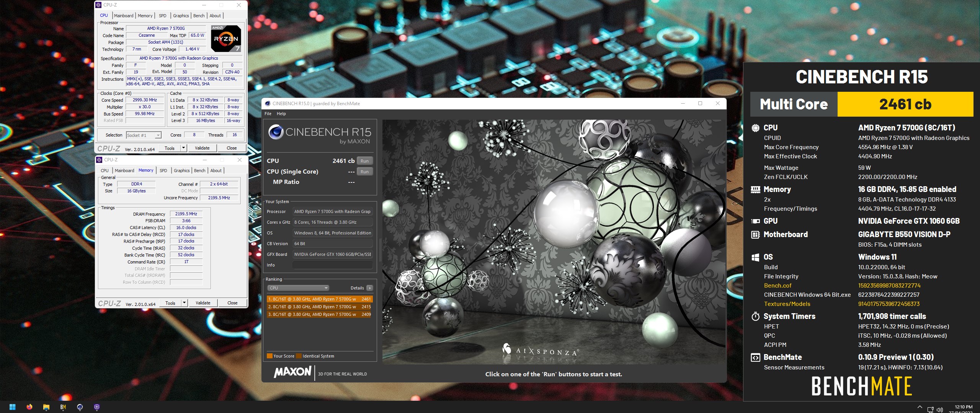The width and height of the screenshot is (980, 413).
Task: Open Cinebench Help menu
Action: [x=281, y=114]
